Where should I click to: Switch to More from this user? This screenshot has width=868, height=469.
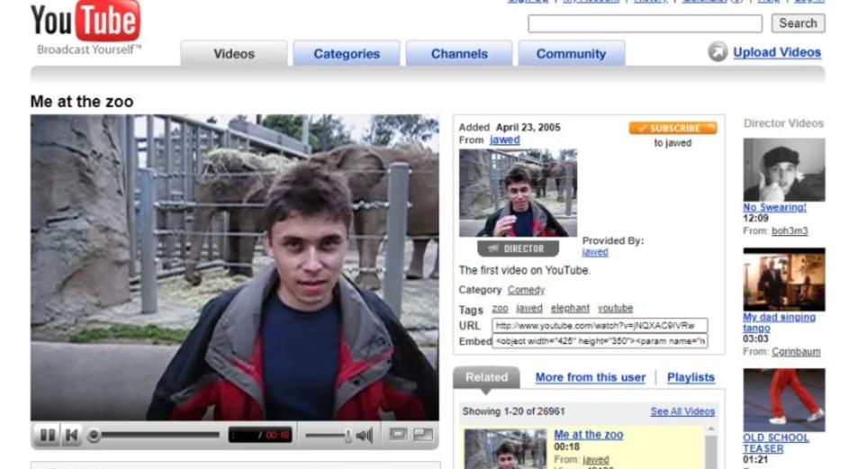coord(590,377)
